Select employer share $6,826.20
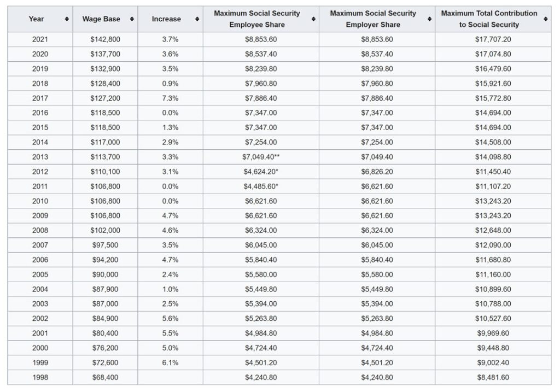This screenshot has height=392, width=560. click(377, 172)
